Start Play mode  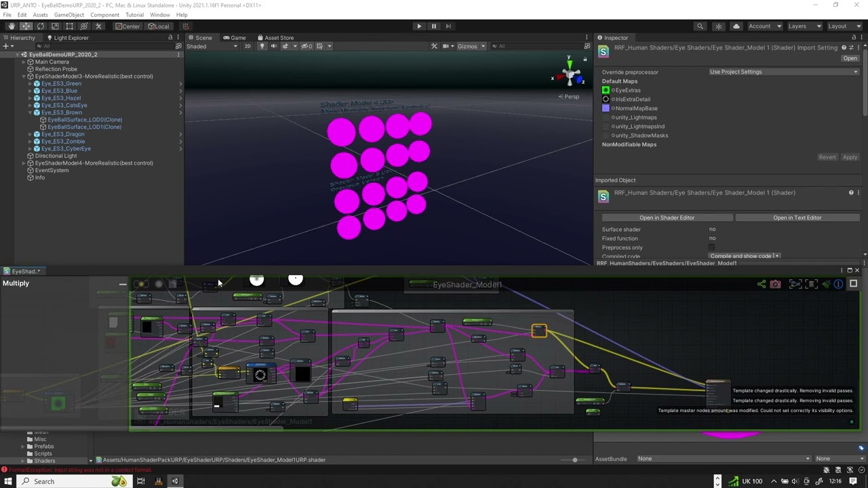point(419,26)
